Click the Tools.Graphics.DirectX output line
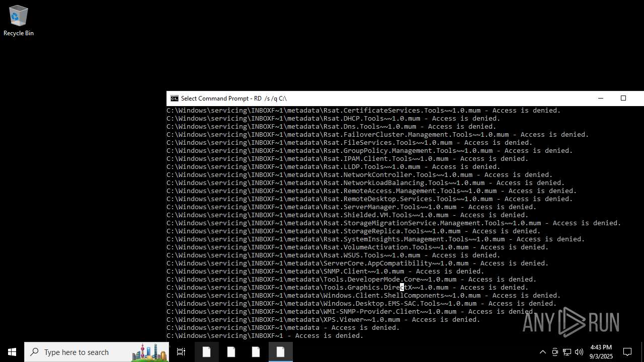This screenshot has height=362, width=644. (x=348, y=288)
